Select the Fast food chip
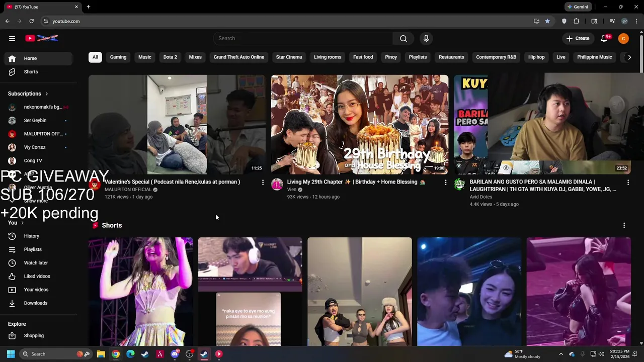 click(363, 57)
